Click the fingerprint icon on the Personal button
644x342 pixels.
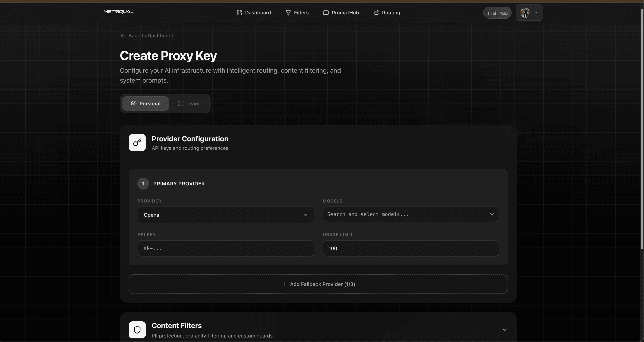pos(134,103)
